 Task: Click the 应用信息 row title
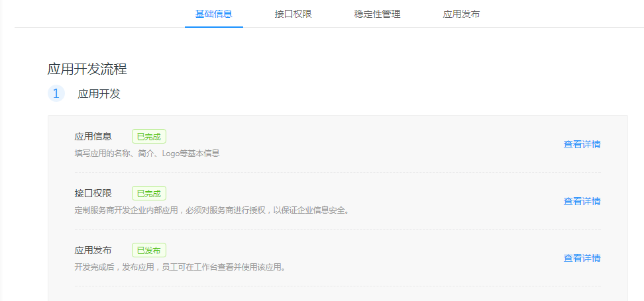coord(93,136)
